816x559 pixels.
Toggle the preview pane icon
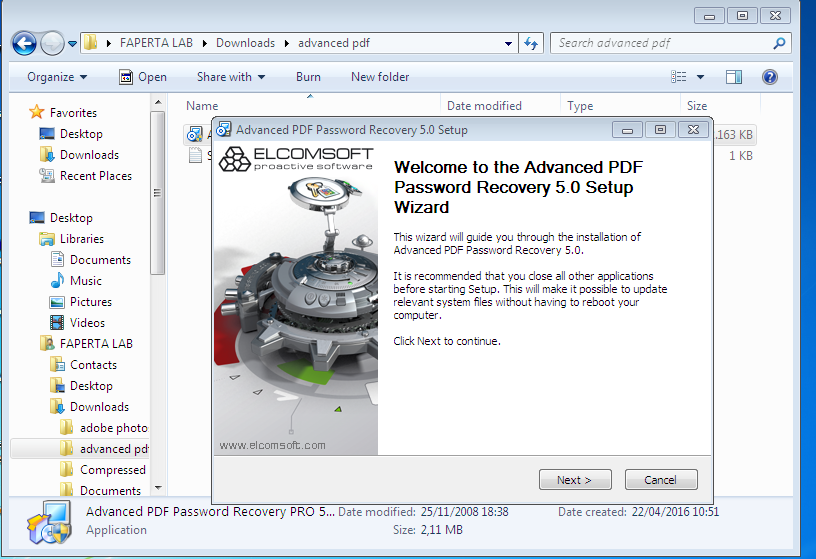734,77
